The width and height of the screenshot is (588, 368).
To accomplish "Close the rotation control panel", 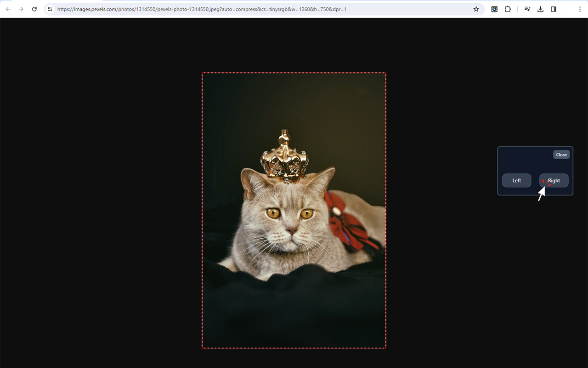I will coord(561,155).
